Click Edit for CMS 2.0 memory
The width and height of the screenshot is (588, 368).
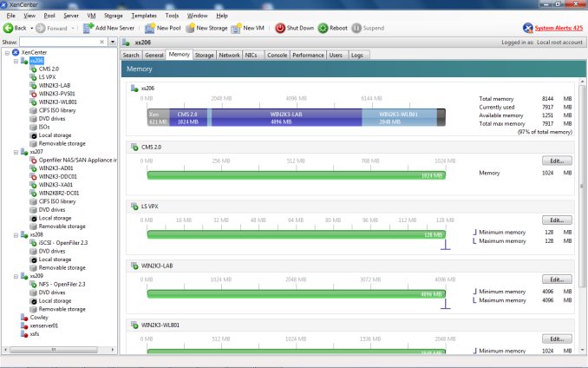click(557, 161)
